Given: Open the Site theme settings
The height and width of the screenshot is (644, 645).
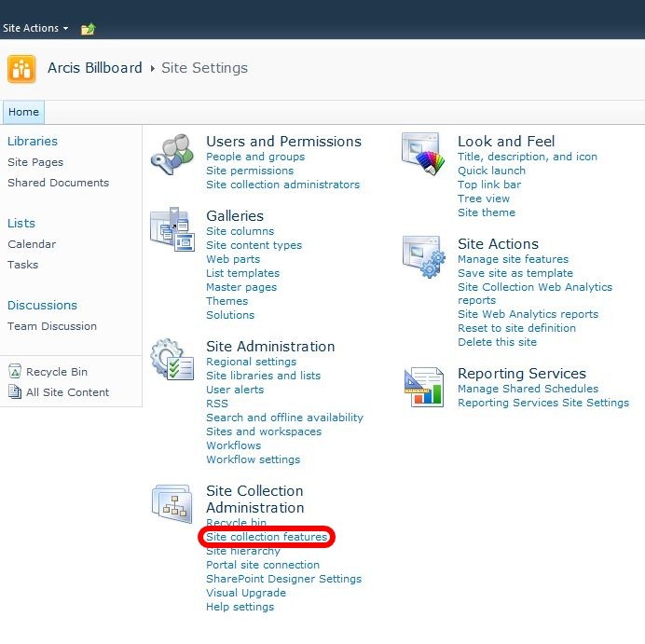Looking at the screenshot, I should pos(486,212).
